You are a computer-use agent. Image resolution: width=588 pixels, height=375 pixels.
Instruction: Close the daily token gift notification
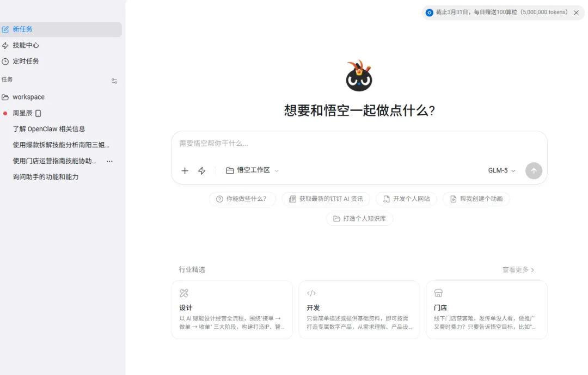[x=577, y=13]
